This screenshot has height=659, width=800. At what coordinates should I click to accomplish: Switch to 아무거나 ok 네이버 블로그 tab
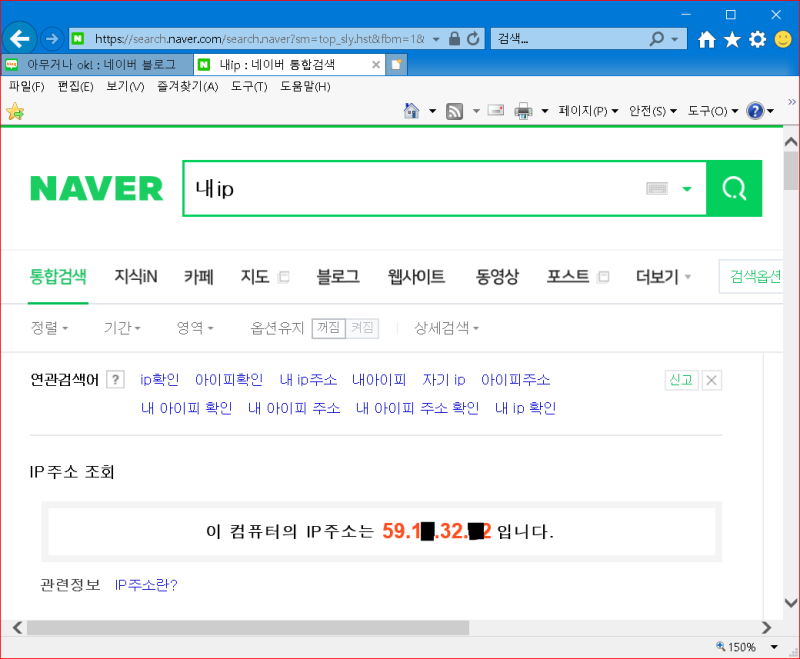coord(97,65)
